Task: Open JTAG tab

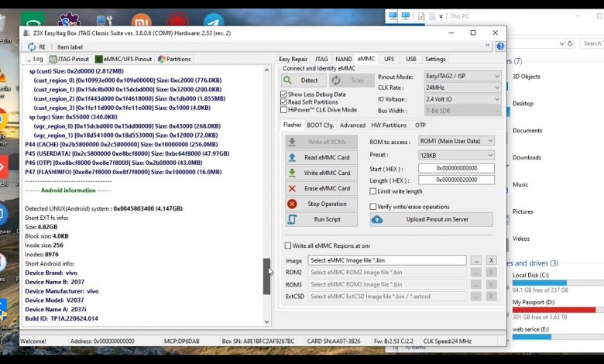Action: click(x=321, y=59)
